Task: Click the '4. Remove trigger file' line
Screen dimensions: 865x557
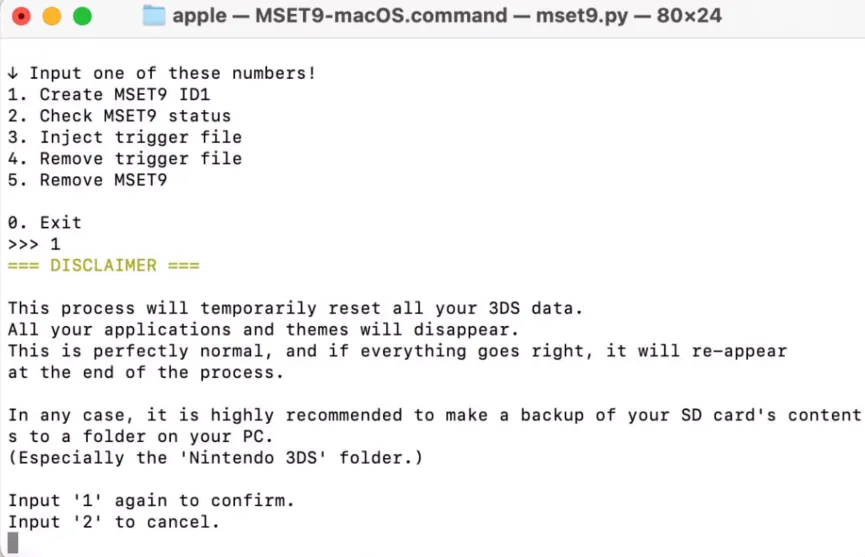Action: (x=124, y=158)
